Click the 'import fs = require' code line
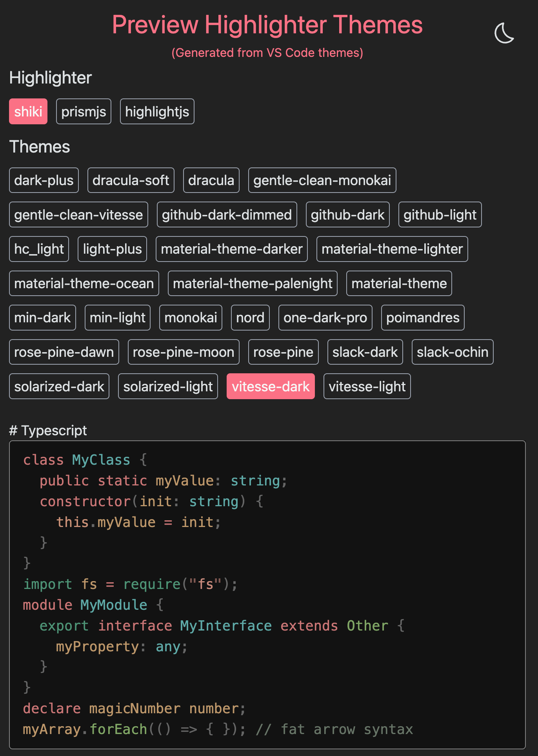 tap(130, 584)
